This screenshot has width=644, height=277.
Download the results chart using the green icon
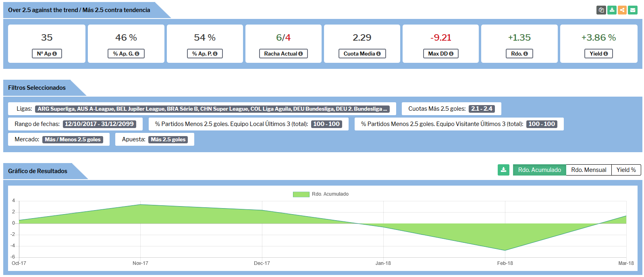click(503, 170)
